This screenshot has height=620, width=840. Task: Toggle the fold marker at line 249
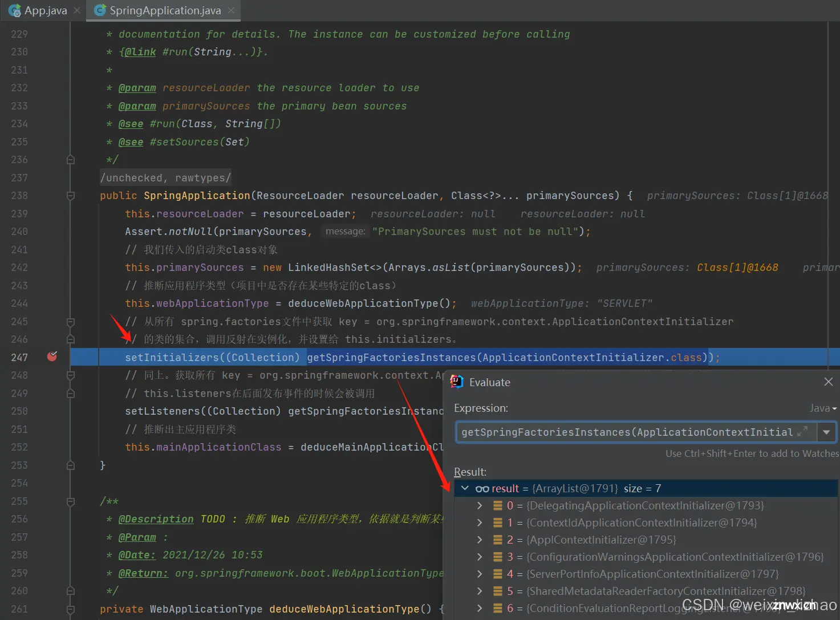71,394
